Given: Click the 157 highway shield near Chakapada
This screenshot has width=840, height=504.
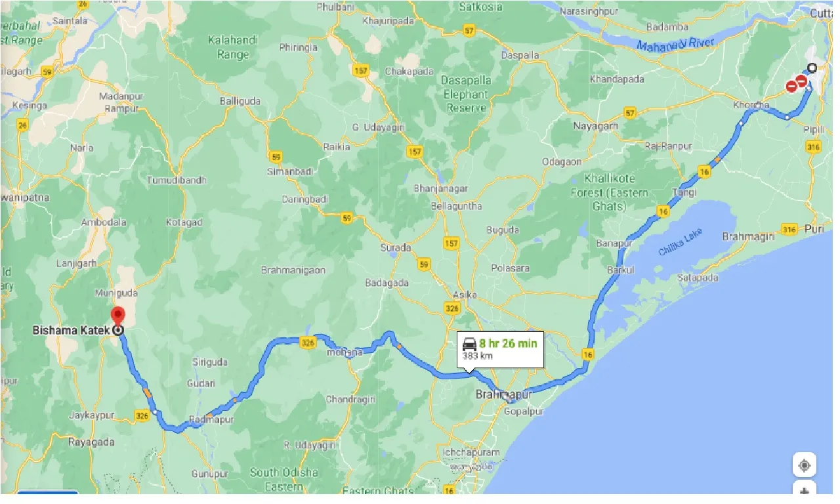Looking at the screenshot, I should 360,70.
